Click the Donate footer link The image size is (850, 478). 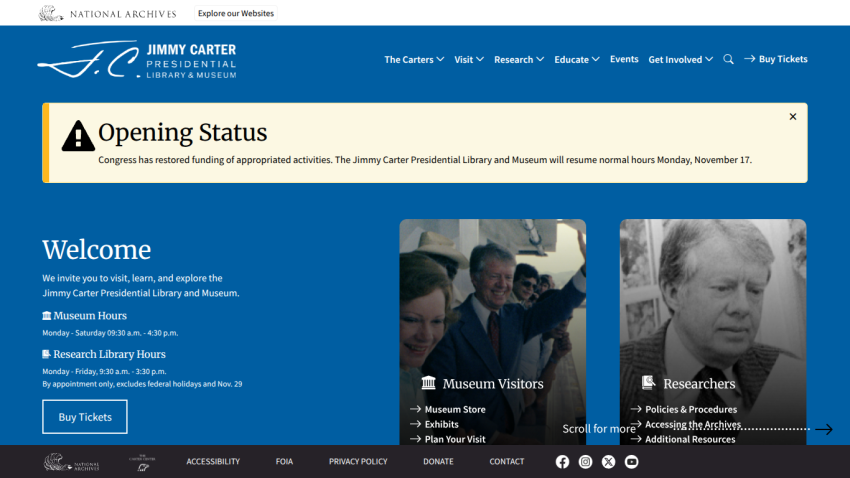click(x=438, y=462)
